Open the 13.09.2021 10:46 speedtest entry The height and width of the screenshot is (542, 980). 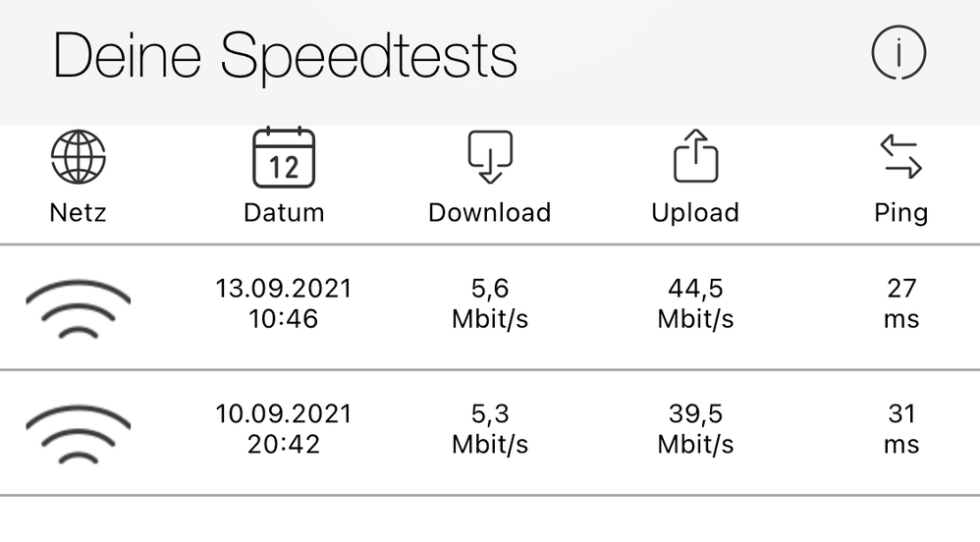[284, 303]
